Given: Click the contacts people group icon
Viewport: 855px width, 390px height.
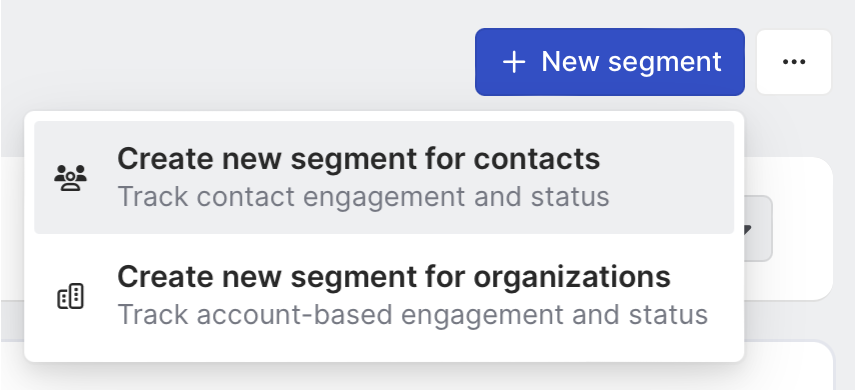Looking at the screenshot, I should (70, 177).
